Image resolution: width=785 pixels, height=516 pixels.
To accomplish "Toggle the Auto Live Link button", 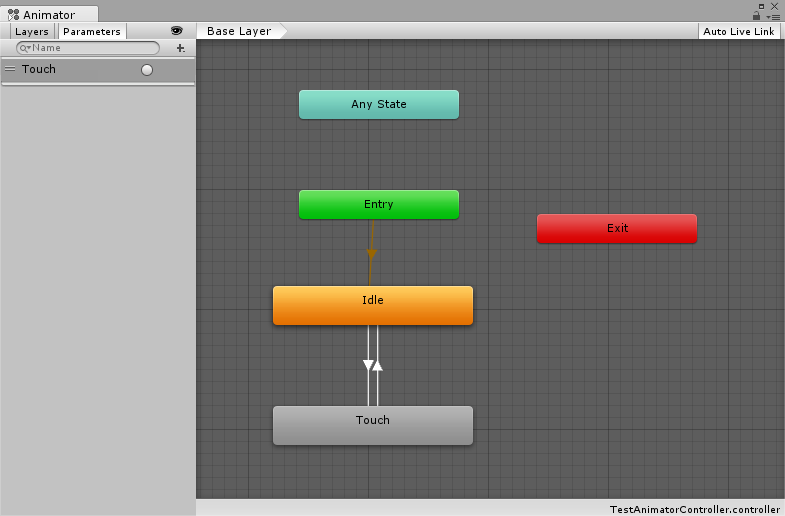I will pos(739,31).
